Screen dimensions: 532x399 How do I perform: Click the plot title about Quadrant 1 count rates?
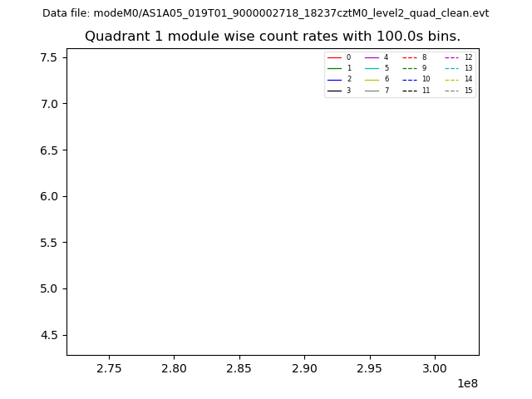(273, 37)
